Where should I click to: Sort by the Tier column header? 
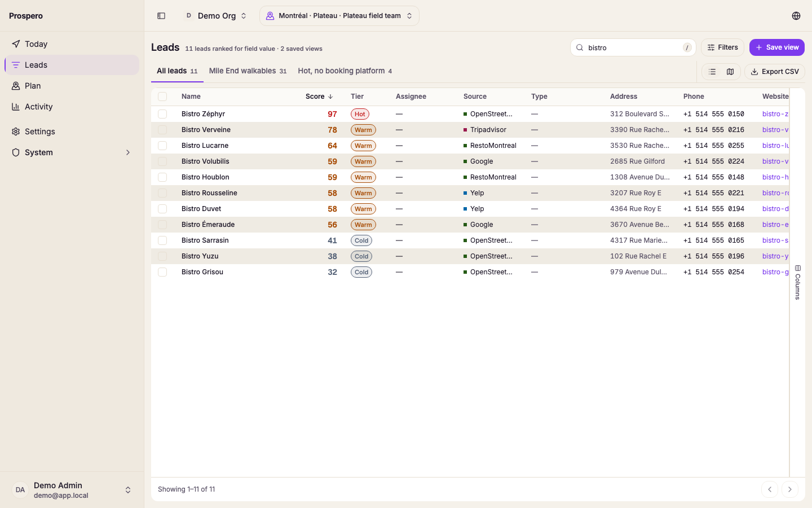coord(357,97)
